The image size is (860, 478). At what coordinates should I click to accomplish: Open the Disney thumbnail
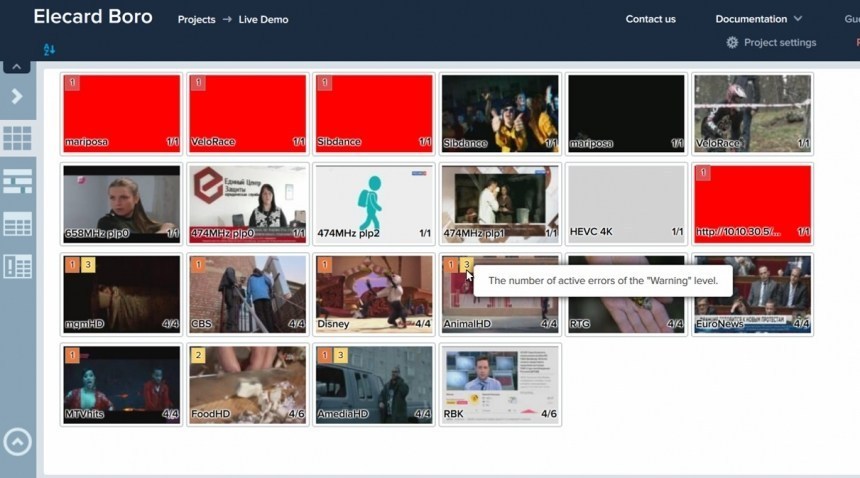[374, 294]
